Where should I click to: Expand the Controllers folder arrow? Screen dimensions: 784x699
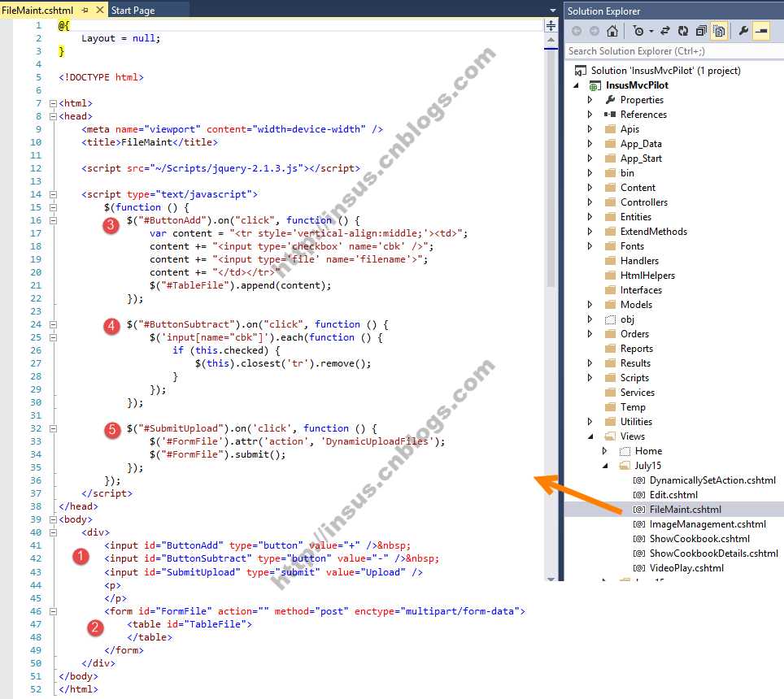[590, 202]
